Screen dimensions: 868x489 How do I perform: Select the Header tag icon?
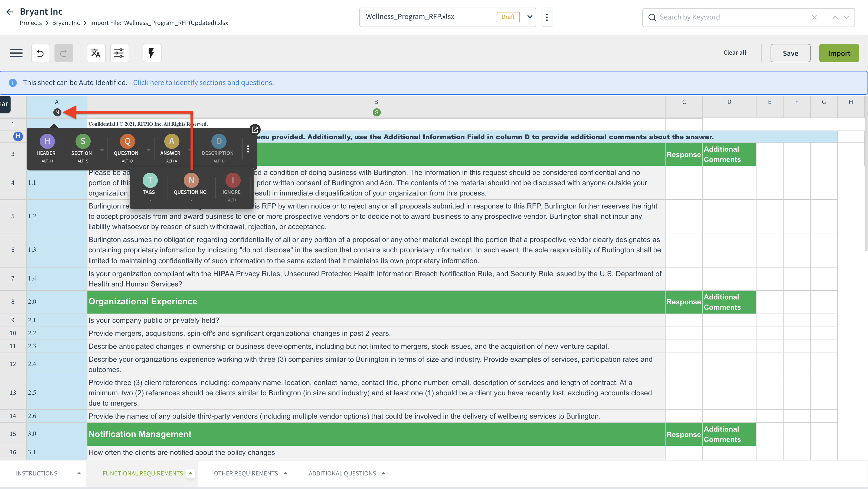(47, 141)
